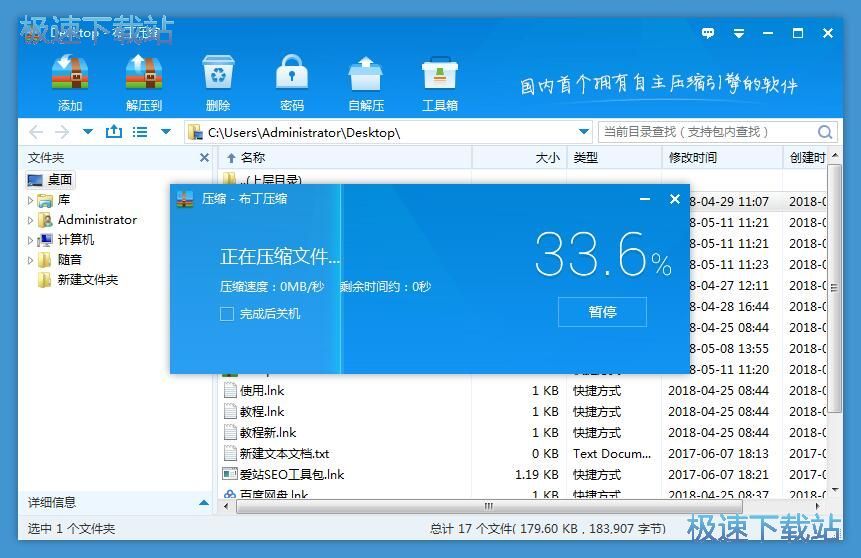Screen dimensions: 861x558
Task: Sort by the 名称 column header
Action: tap(345, 158)
